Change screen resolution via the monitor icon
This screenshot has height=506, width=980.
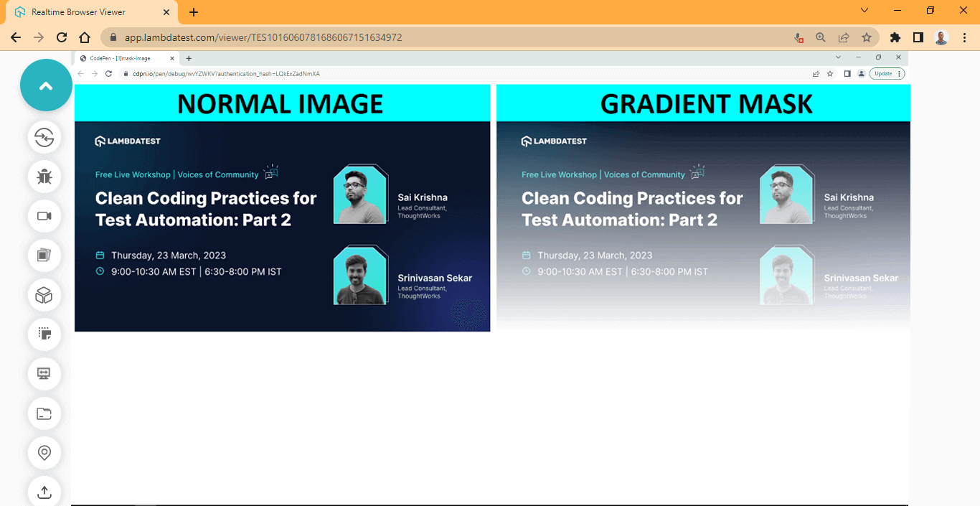point(44,374)
